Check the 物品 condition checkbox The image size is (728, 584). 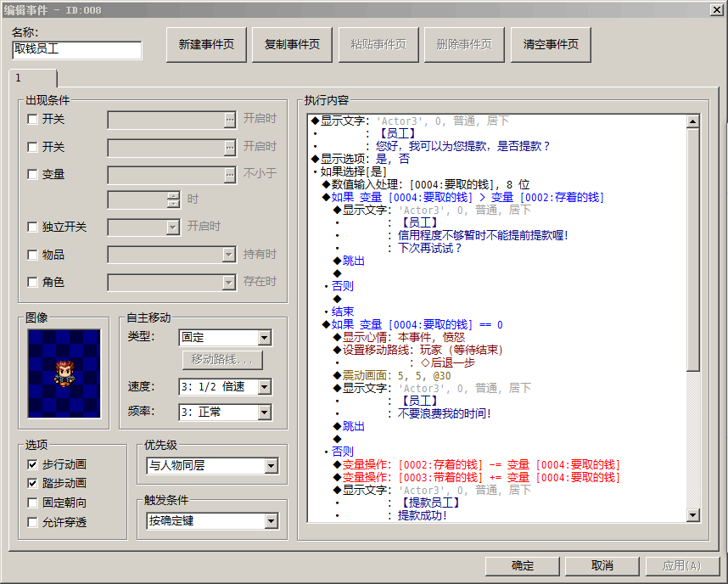tap(32, 255)
